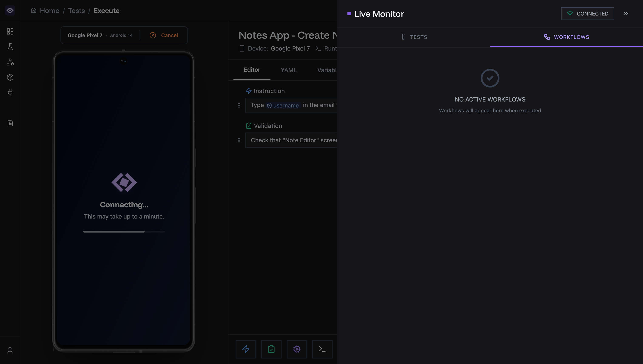Open the documents icon in the sidebar
The width and height of the screenshot is (643, 364).
click(x=10, y=123)
